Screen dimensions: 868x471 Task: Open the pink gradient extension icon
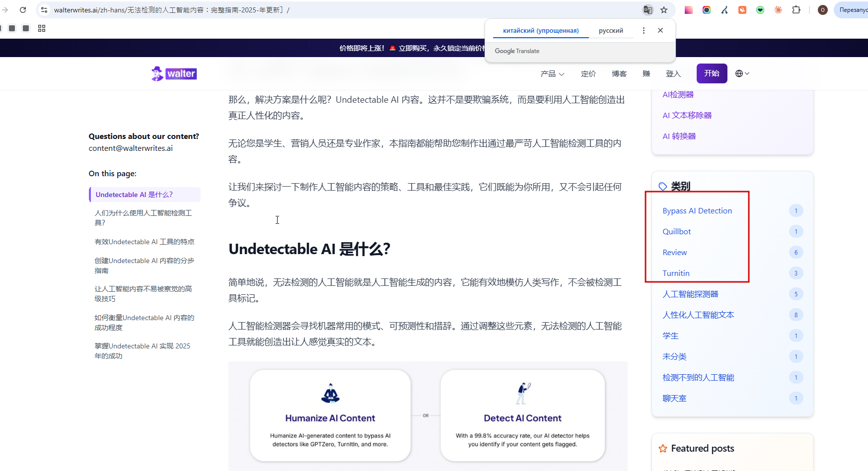(x=689, y=10)
